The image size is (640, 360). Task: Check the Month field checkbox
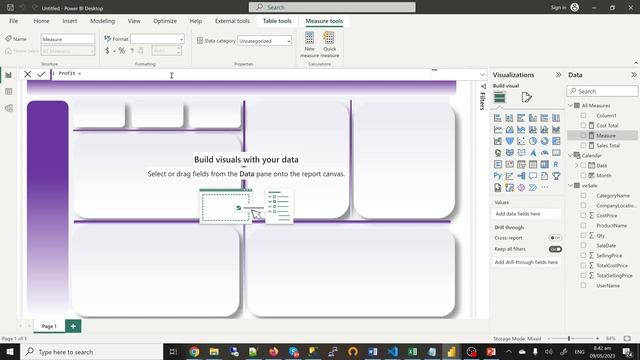pos(583,176)
